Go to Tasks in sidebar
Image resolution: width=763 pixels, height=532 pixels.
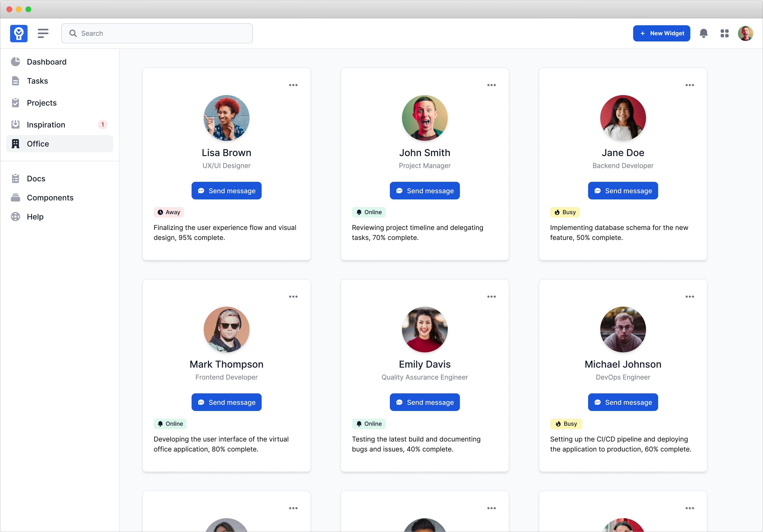tap(37, 81)
